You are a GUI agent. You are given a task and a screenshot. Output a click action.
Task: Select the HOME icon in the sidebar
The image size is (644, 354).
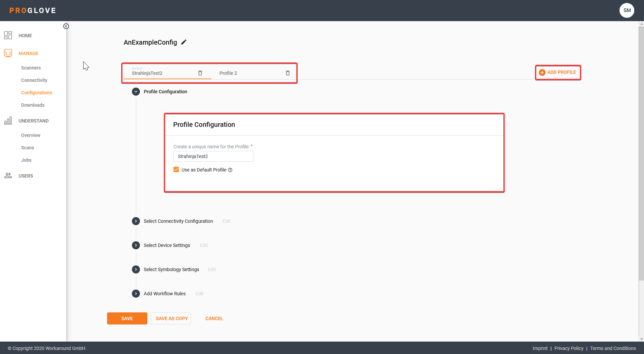tap(8, 35)
